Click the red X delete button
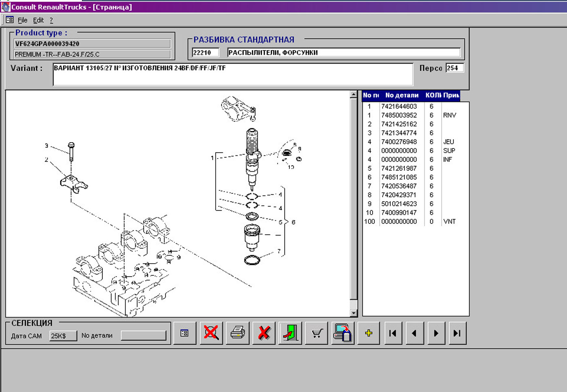567x392 pixels. [264, 333]
